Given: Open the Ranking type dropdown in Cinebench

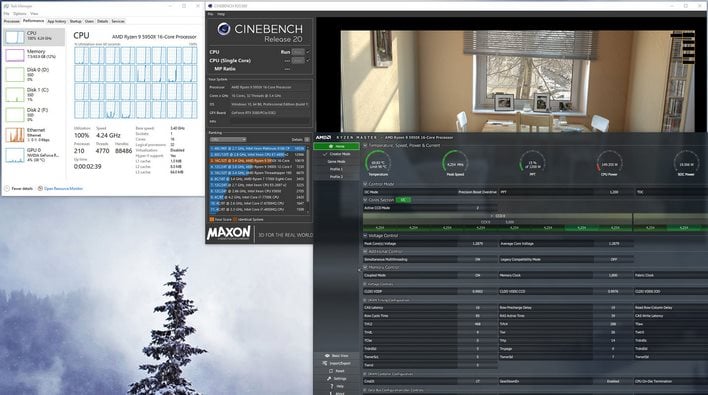Looking at the screenshot, I should coord(228,139).
